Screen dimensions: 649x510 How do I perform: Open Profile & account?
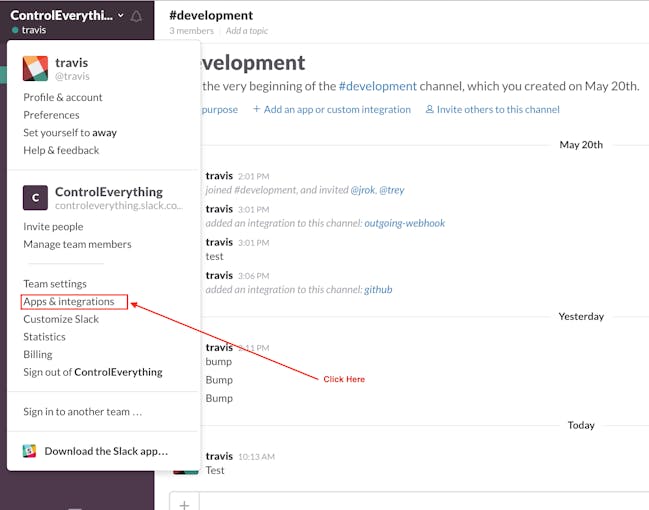point(63,97)
